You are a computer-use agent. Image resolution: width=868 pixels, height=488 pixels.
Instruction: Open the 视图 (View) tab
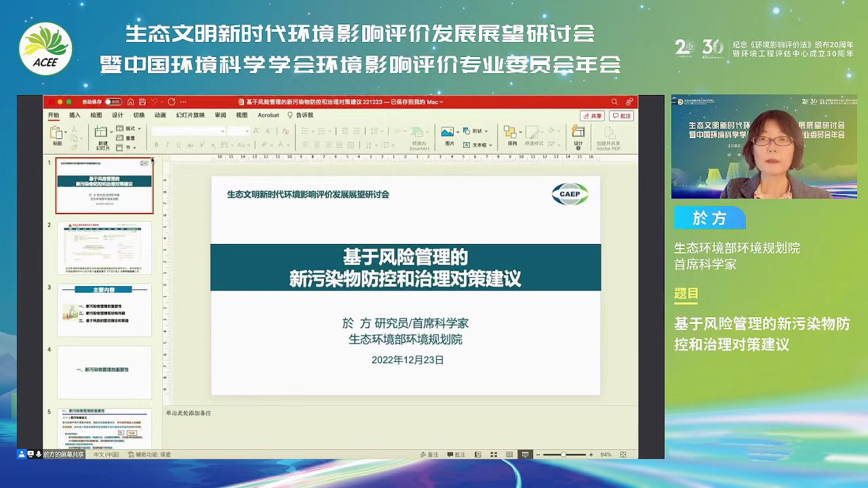pos(242,115)
